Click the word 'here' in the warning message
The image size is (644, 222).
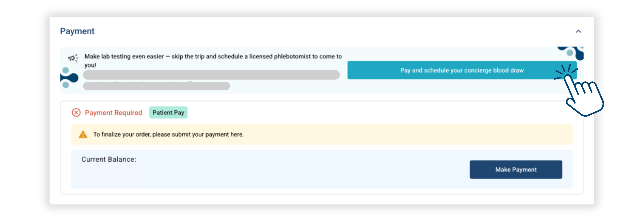pyautogui.click(x=236, y=135)
